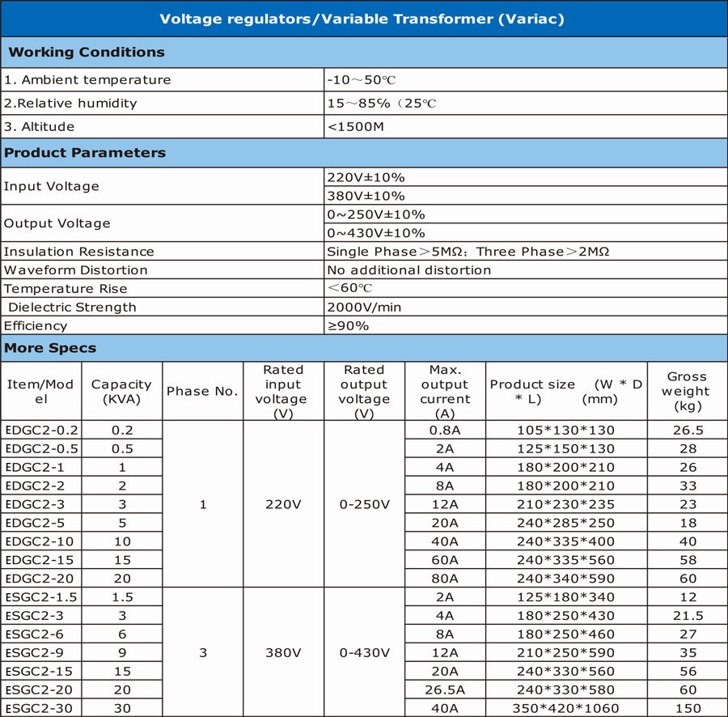Select the Capacity (KVA) column header

click(121, 392)
